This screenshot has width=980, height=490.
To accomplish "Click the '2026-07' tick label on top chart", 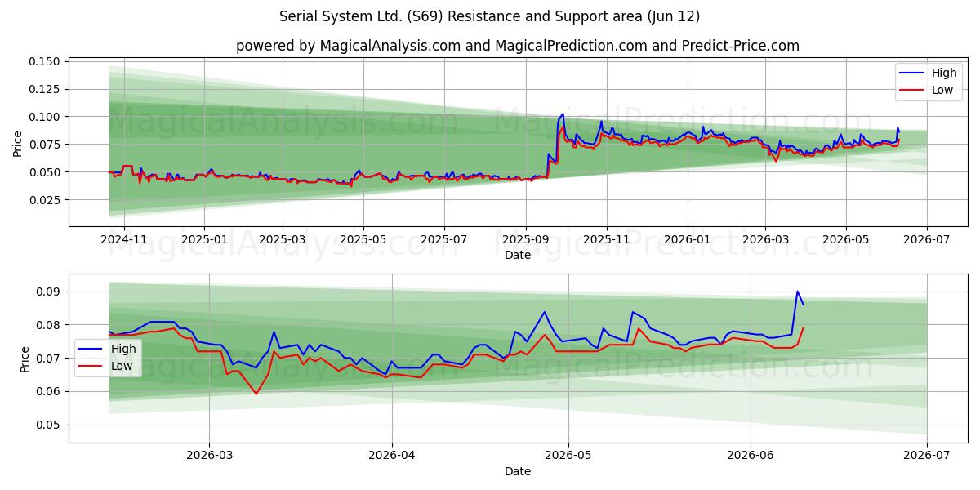I will click(927, 239).
